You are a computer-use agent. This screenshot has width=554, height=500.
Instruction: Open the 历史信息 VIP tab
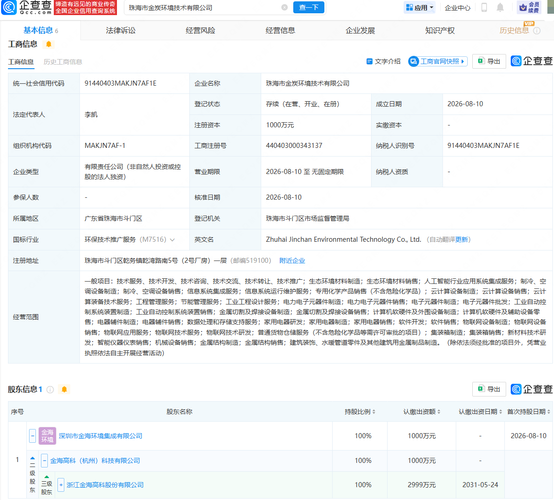(x=514, y=31)
